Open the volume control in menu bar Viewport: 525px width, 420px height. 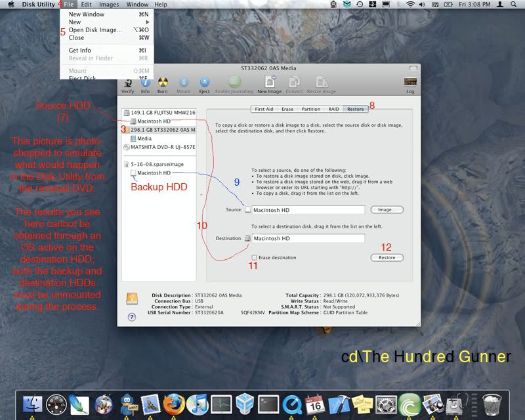(x=422, y=5)
